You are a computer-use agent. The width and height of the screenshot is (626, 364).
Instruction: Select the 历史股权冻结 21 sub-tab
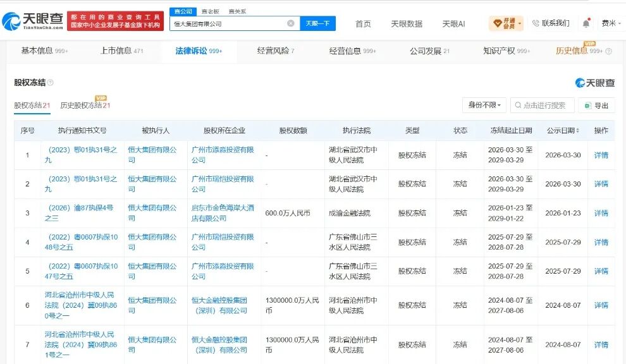(x=85, y=106)
